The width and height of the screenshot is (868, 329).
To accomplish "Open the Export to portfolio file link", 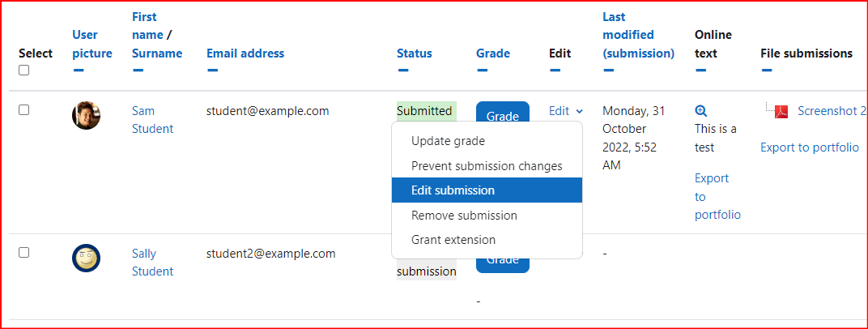I will click(810, 147).
